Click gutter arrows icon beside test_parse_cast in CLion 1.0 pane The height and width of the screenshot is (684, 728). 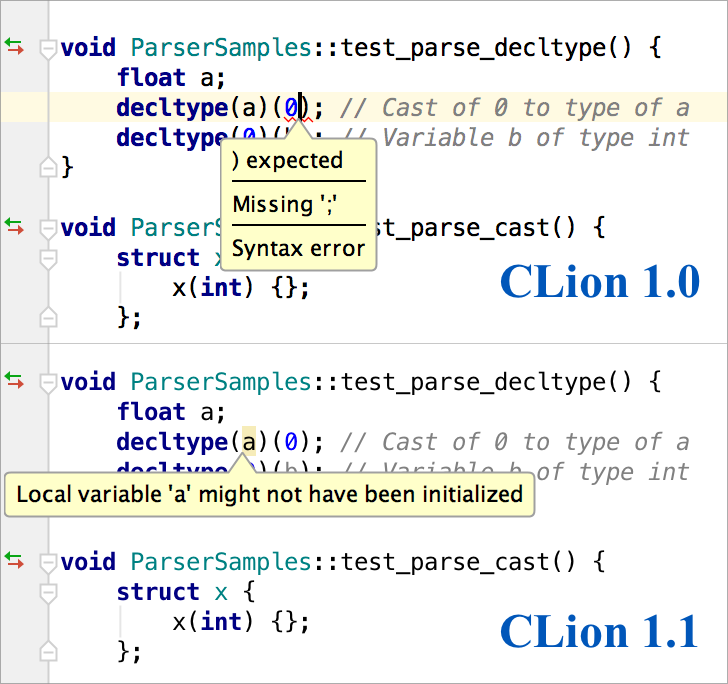click(x=14, y=227)
